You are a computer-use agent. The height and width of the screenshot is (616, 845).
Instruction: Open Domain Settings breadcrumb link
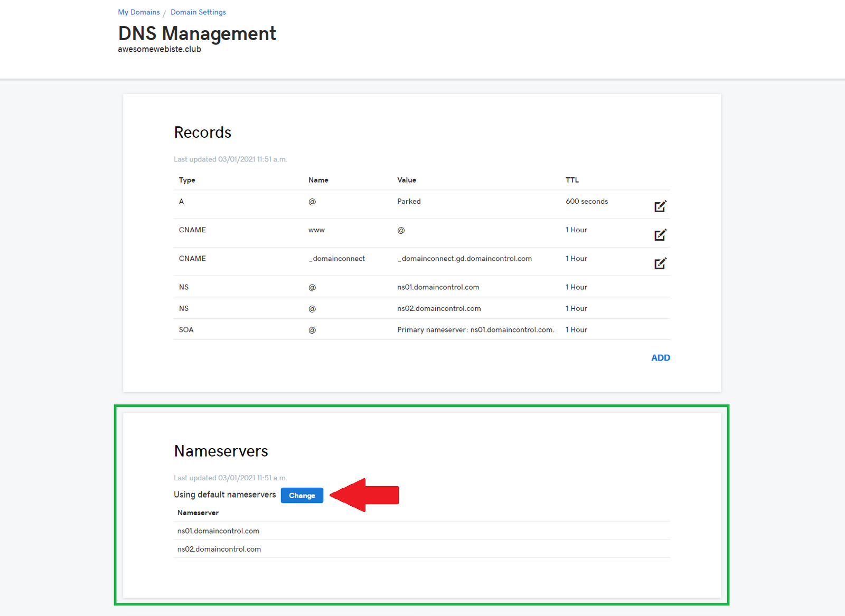click(198, 12)
